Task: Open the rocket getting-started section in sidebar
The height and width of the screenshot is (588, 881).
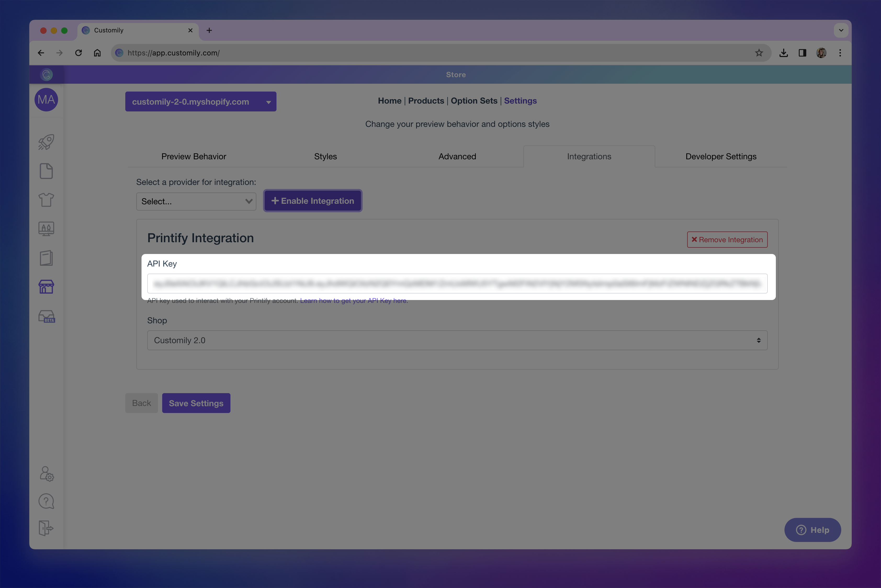Action: (x=46, y=142)
